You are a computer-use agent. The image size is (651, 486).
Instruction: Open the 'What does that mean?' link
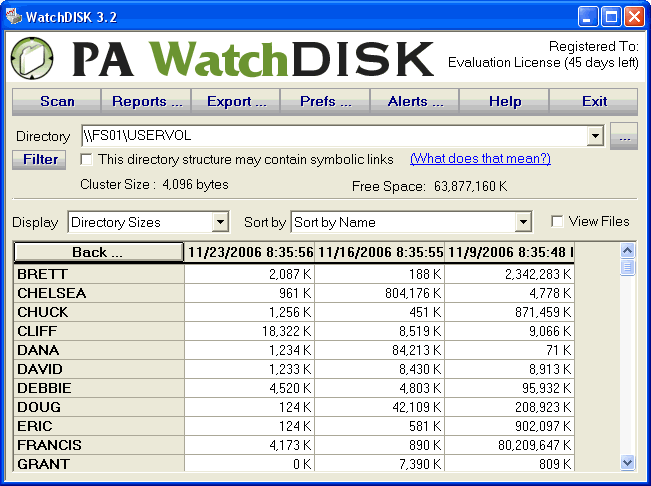(480, 159)
